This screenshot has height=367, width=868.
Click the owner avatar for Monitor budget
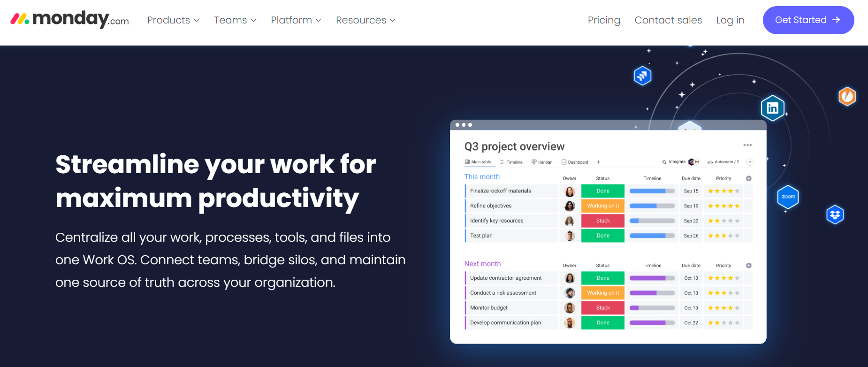pos(570,308)
